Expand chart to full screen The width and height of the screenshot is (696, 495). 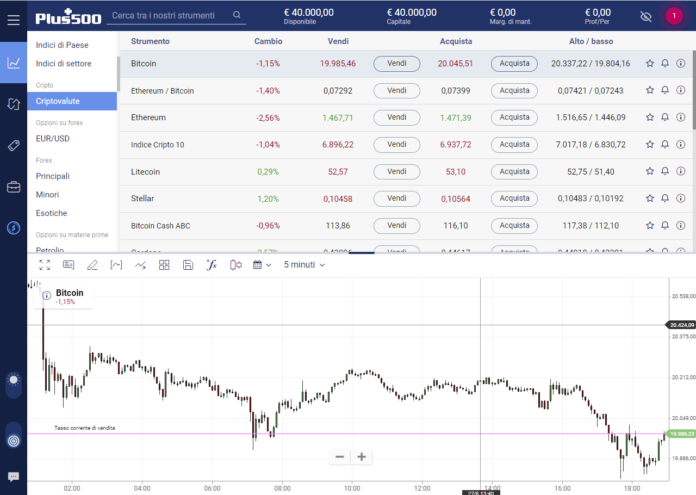pyautogui.click(x=44, y=265)
